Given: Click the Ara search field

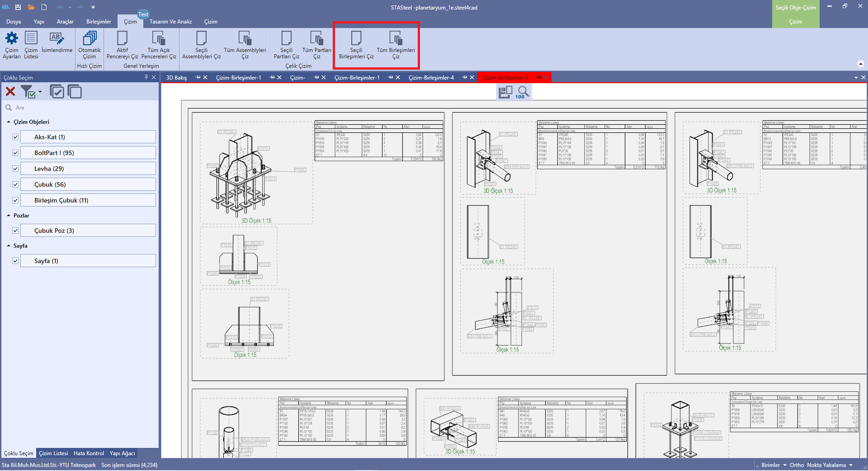Looking at the screenshot, I should (x=81, y=108).
